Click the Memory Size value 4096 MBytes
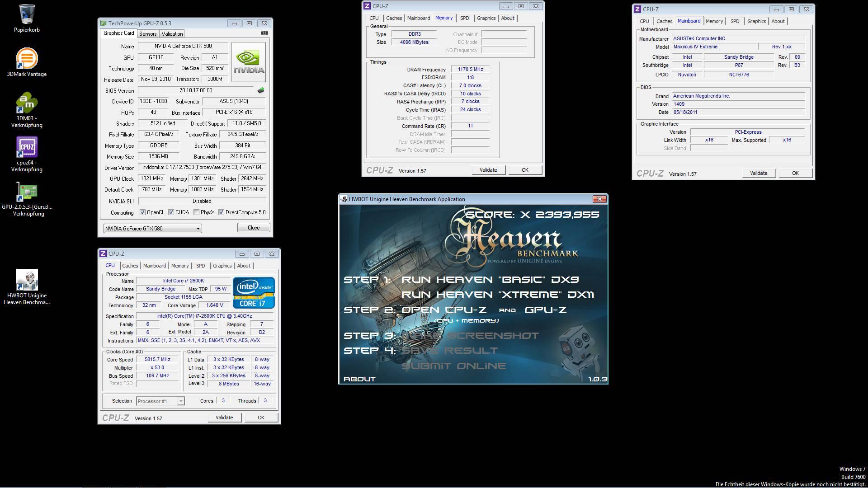Image resolution: width=868 pixels, height=488 pixels. (414, 42)
